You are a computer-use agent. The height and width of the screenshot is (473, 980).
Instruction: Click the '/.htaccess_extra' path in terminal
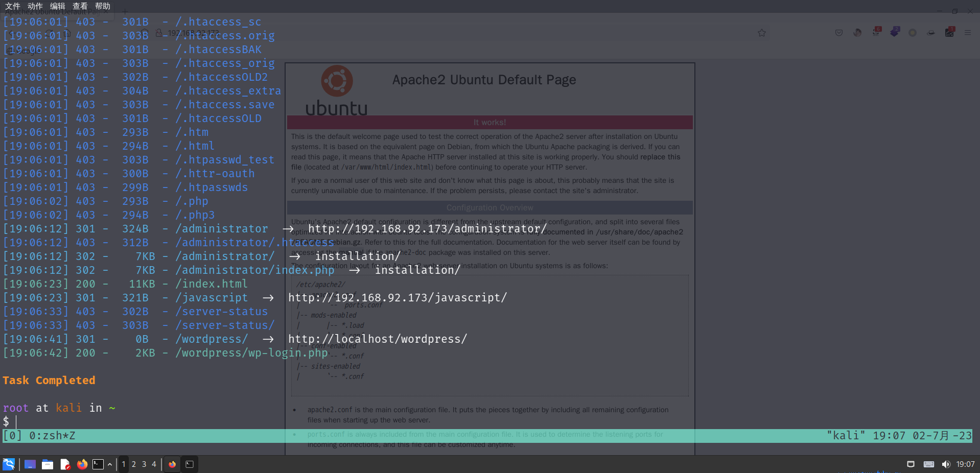point(228,91)
